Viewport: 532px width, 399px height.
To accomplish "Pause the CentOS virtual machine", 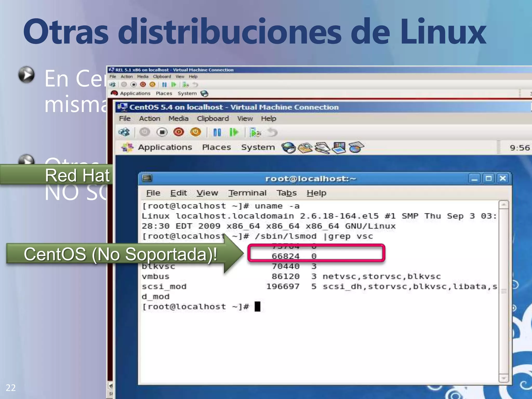I will point(217,132).
